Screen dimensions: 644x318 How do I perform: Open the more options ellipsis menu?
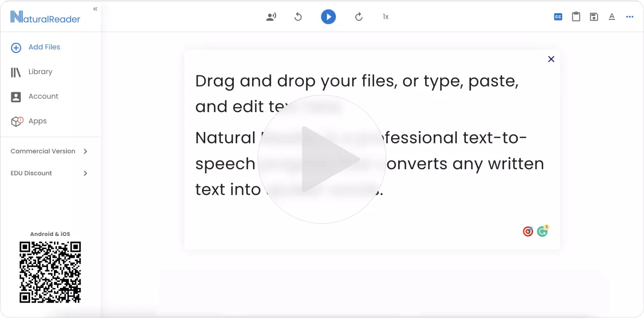(630, 16)
